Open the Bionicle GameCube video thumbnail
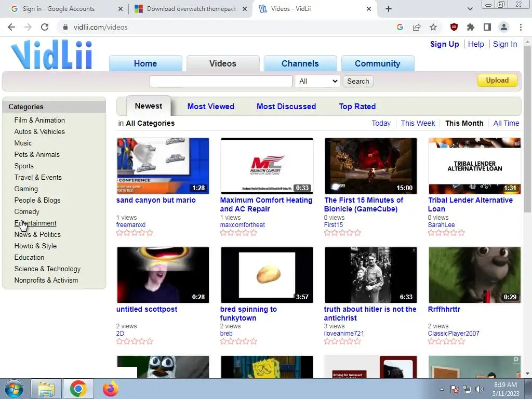 [371, 166]
